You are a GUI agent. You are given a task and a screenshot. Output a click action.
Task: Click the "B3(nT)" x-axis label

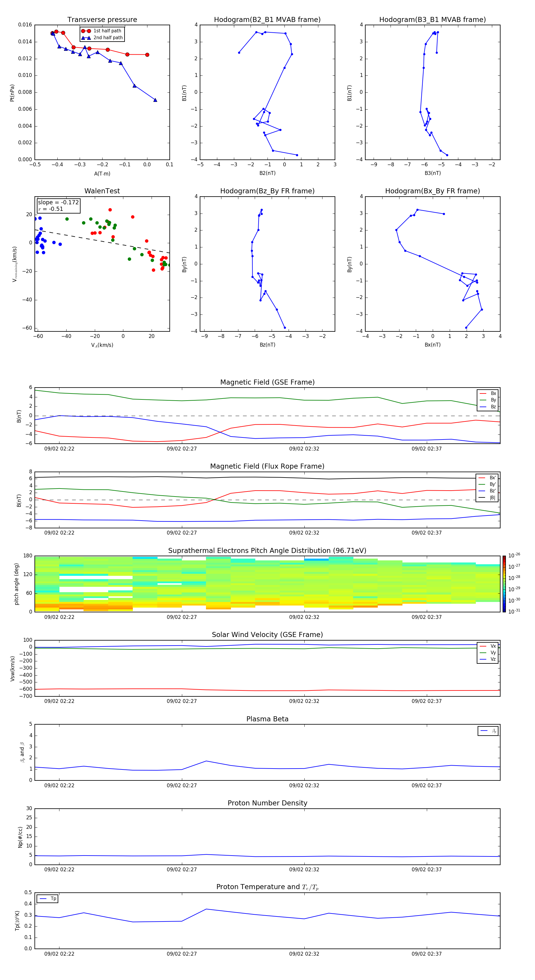[x=432, y=173]
